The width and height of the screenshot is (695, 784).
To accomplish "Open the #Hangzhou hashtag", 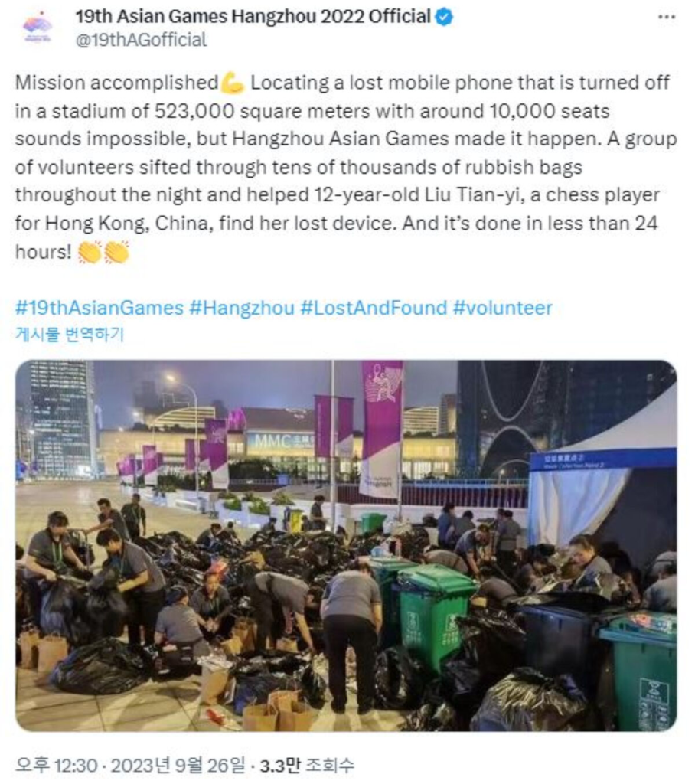I will pyautogui.click(x=242, y=308).
